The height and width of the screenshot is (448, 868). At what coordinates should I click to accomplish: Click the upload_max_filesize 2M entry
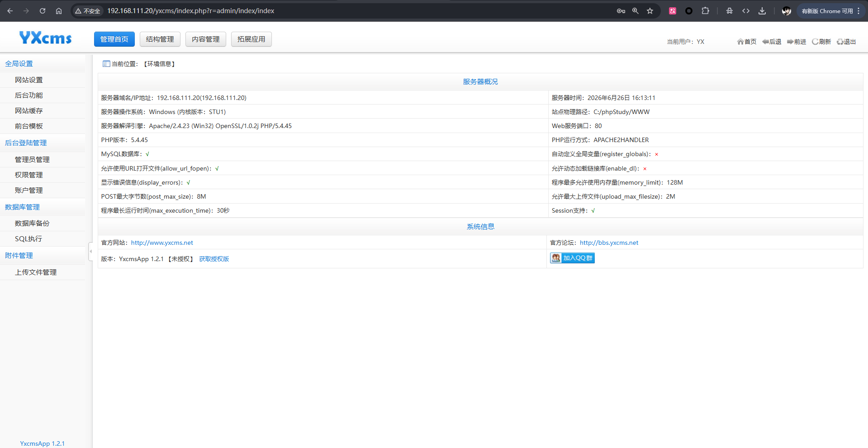(x=613, y=196)
